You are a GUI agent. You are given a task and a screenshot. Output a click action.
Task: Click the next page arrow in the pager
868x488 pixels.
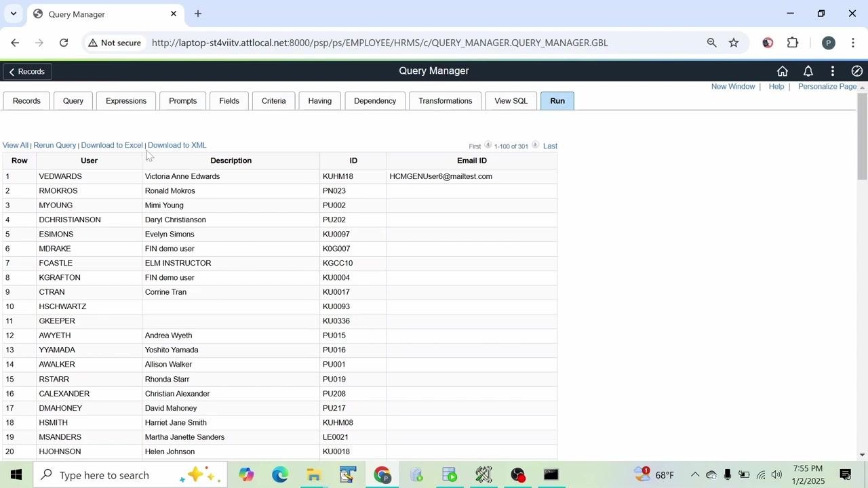(x=535, y=145)
